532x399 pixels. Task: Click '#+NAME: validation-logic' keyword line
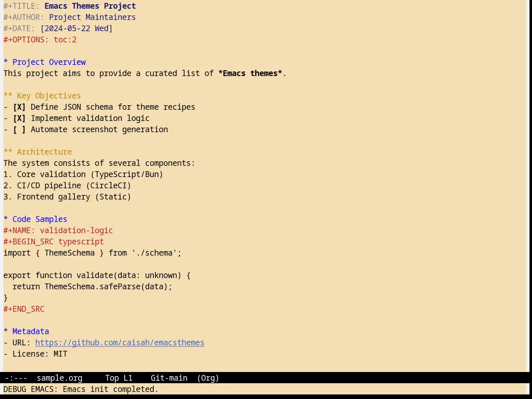tap(58, 231)
